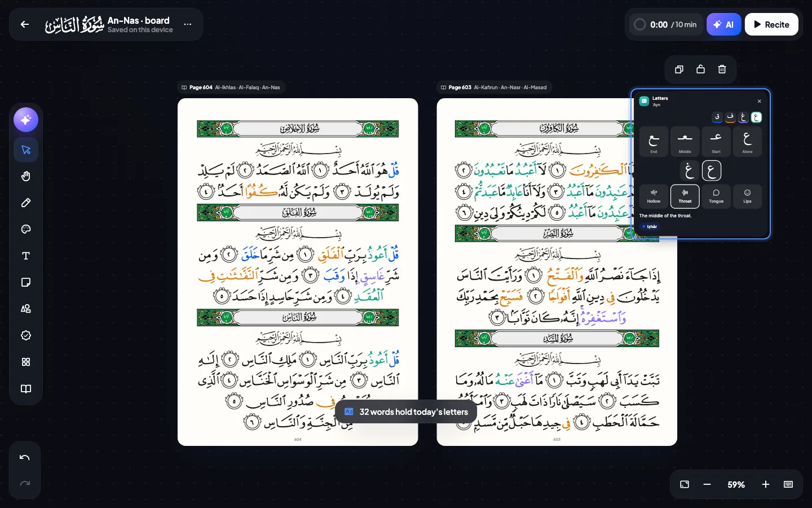The image size is (812, 508).
Task: Close the Letters panel
Action: 759,101
